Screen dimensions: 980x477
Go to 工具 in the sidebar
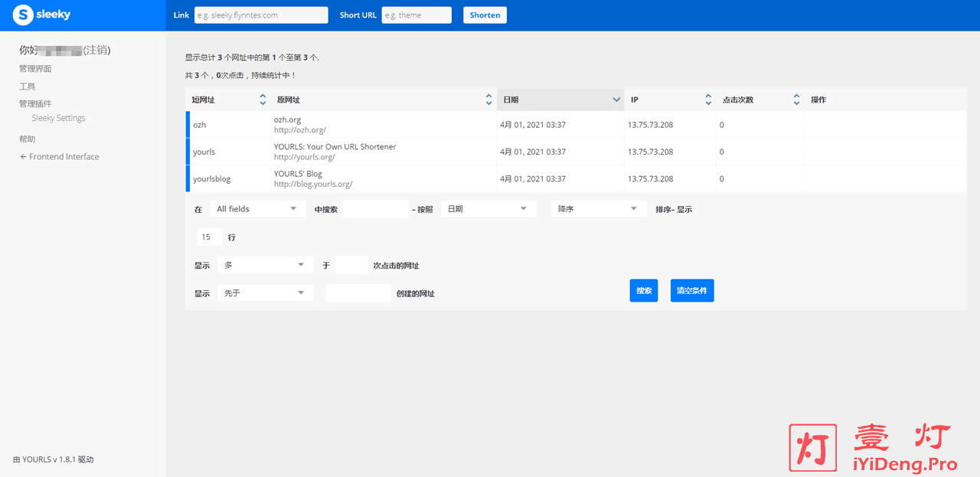tap(28, 87)
